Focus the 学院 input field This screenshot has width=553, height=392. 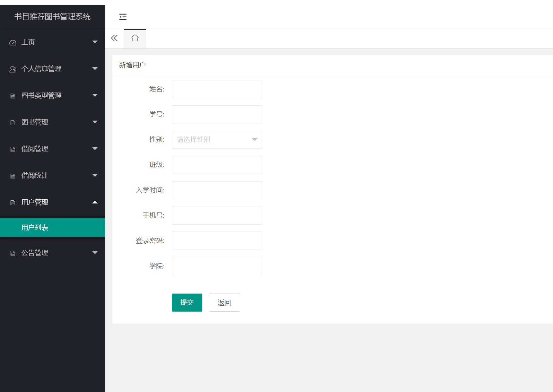tap(217, 266)
